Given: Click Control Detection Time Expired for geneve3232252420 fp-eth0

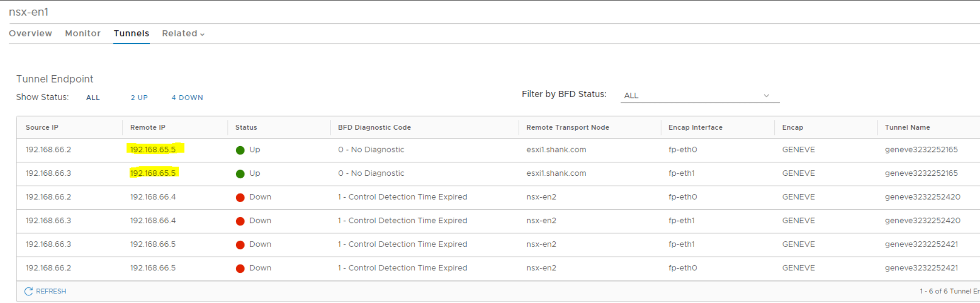Looking at the screenshot, I should click(x=402, y=197).
